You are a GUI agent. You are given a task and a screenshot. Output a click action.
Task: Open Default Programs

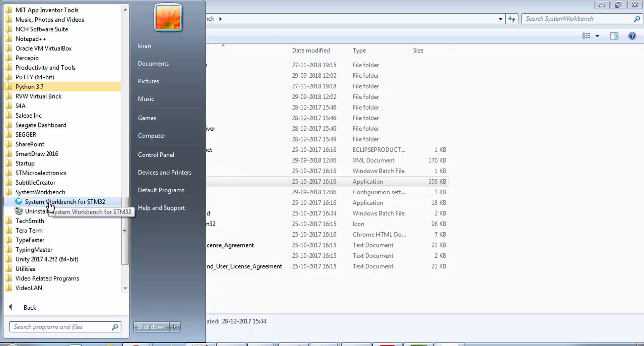point(161,190)
